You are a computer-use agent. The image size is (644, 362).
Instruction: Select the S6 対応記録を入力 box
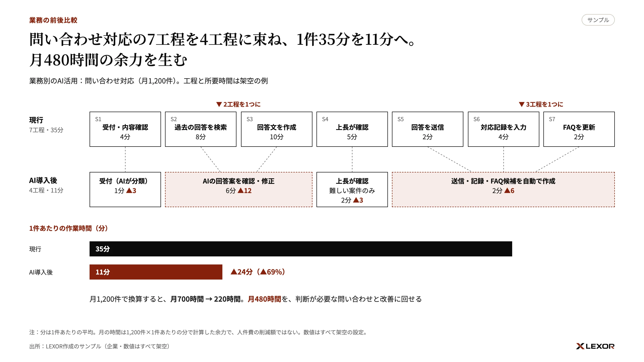(503, 129)
